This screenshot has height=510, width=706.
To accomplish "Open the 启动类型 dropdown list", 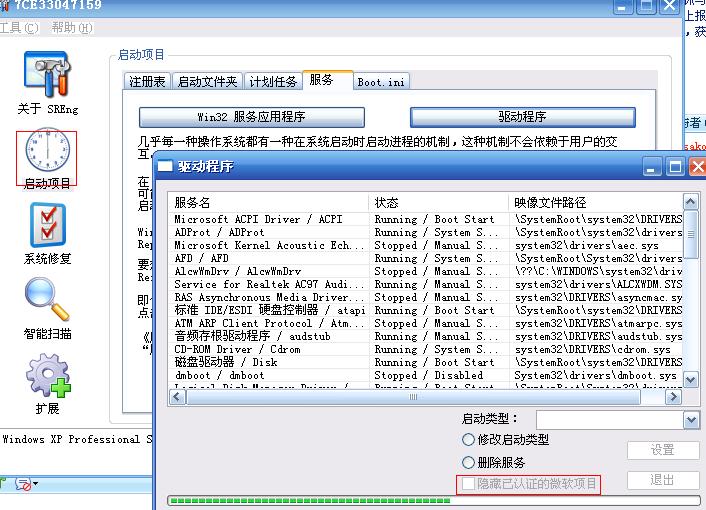I will coord(691,420).
